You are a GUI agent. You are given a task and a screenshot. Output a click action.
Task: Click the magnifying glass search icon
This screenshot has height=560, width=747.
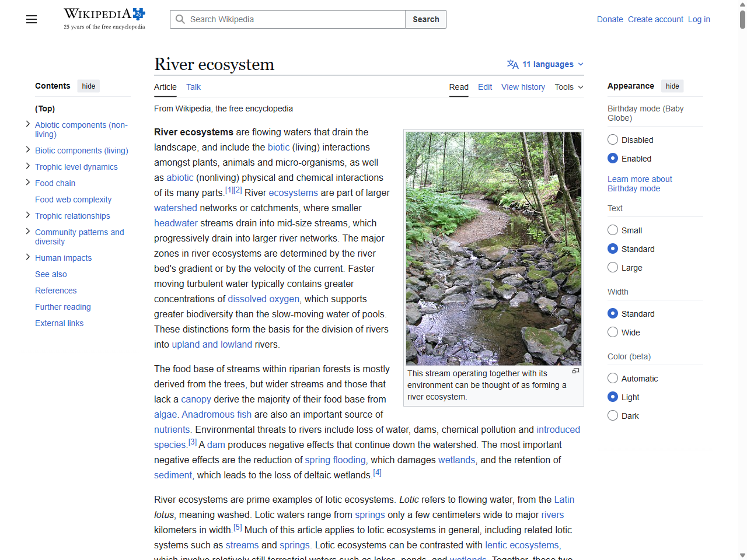pyautogui.click(x=180, y=19)
